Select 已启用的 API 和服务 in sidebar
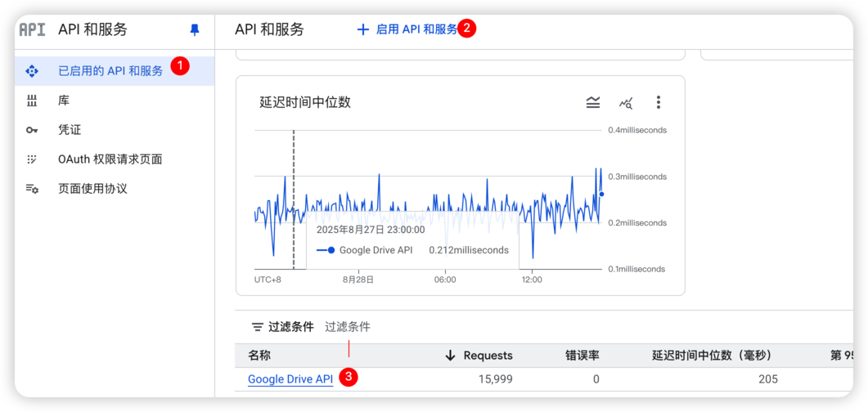868x412 pixels. (115, 71)
